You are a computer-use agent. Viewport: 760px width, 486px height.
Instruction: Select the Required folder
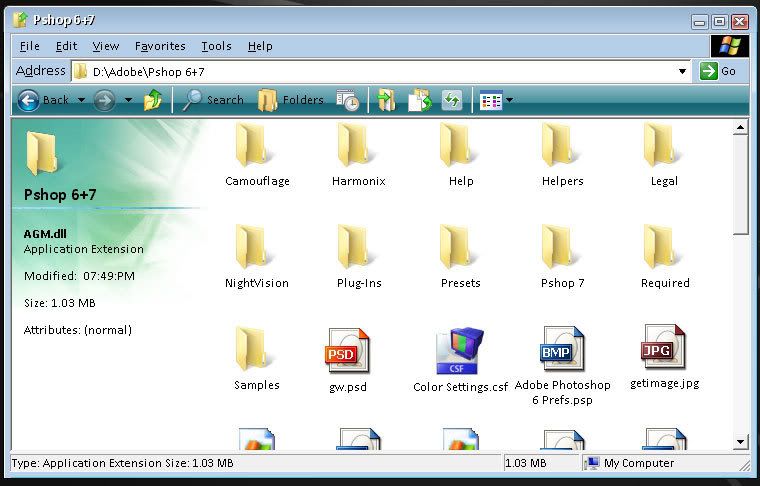[665, 257]
